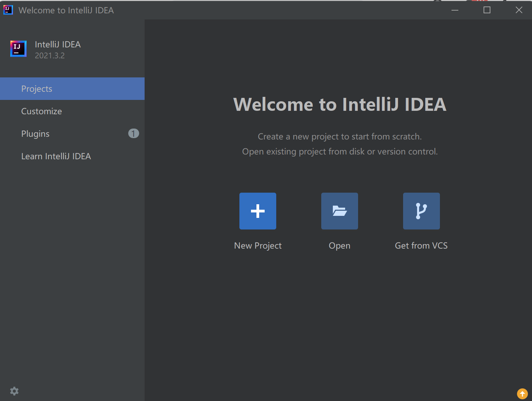Click the Open label text
The image size is (532, 401).
pos(340,246)
